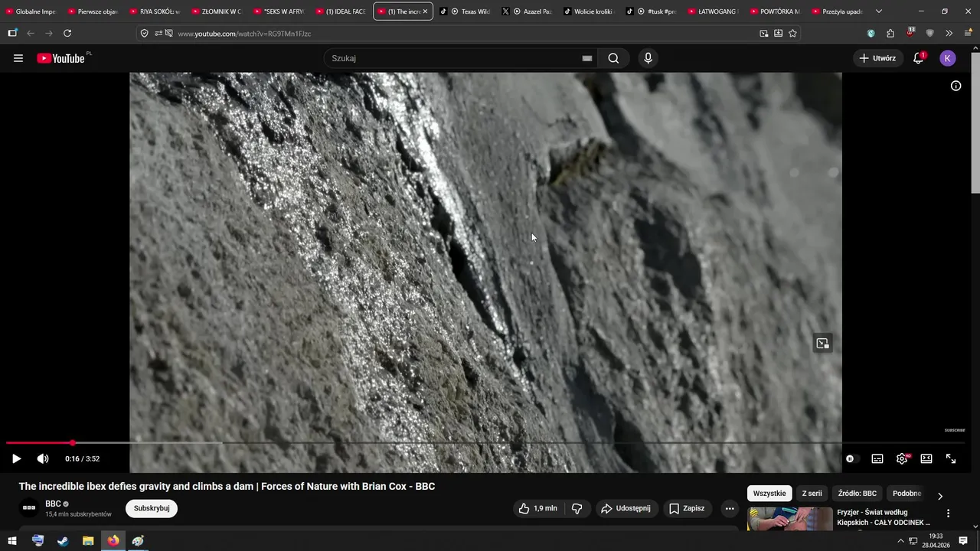
Task: Open player settings gear
Action: 902,458
